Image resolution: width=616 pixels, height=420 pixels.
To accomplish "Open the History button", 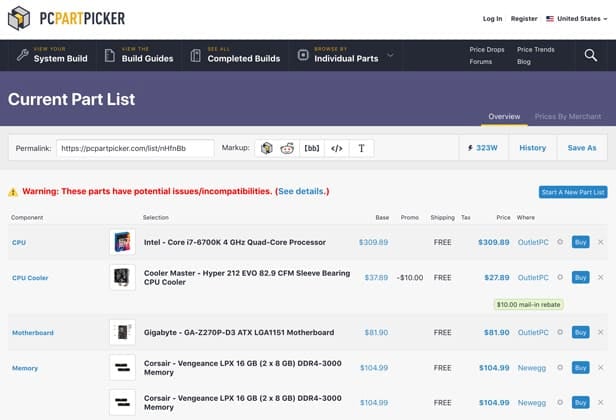I will click(x=533, y=148).
